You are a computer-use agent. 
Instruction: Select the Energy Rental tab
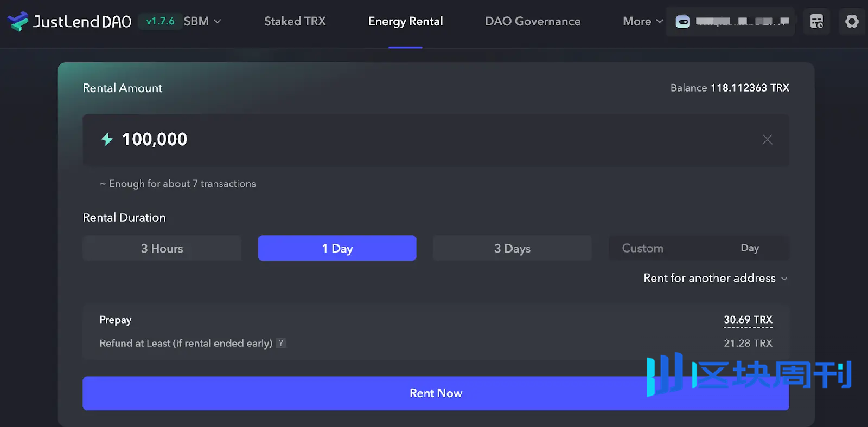click(x=405, y=21)
